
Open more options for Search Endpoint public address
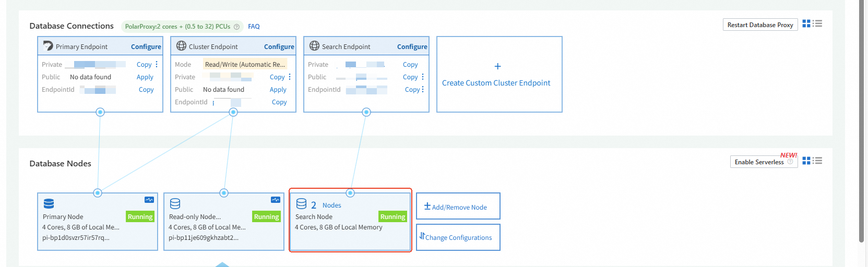pyautogui.click(x=423, y=77)
